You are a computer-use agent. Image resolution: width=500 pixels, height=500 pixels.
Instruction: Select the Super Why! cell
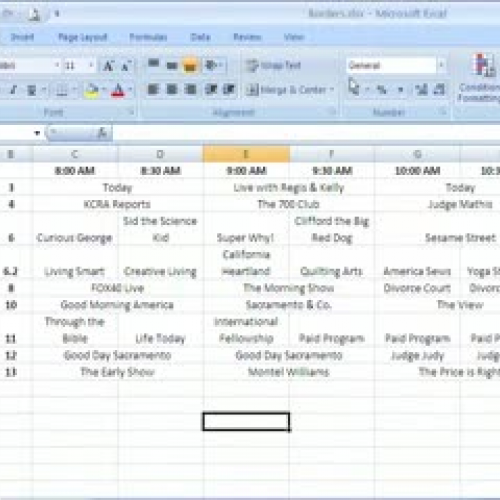point(246,229)
